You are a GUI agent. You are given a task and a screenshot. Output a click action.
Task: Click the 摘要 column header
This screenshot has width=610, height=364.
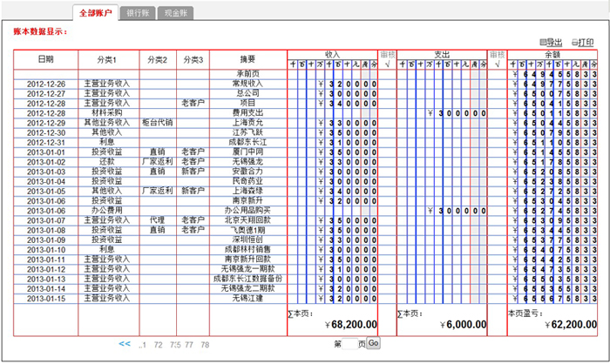pyautogui.click(x=247, y=59)
